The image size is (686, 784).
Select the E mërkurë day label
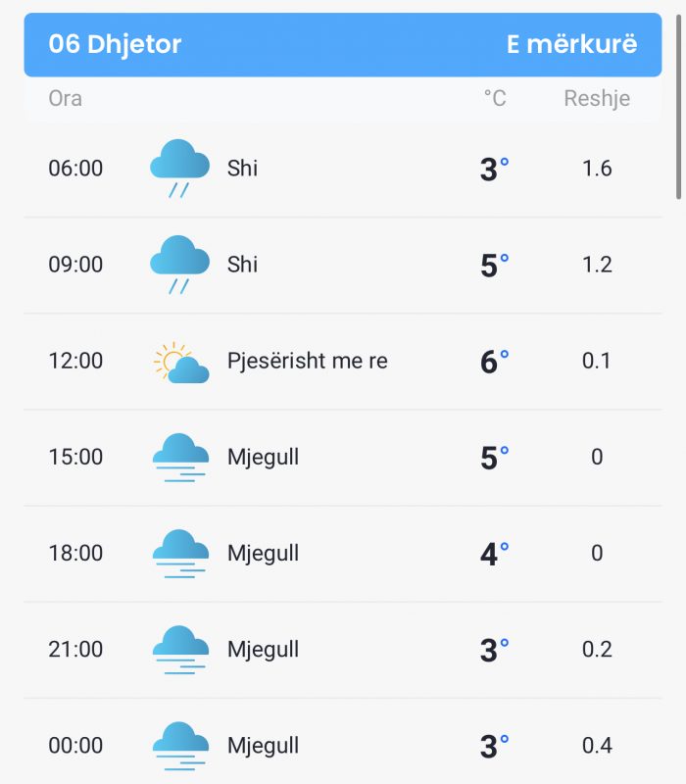572,44
